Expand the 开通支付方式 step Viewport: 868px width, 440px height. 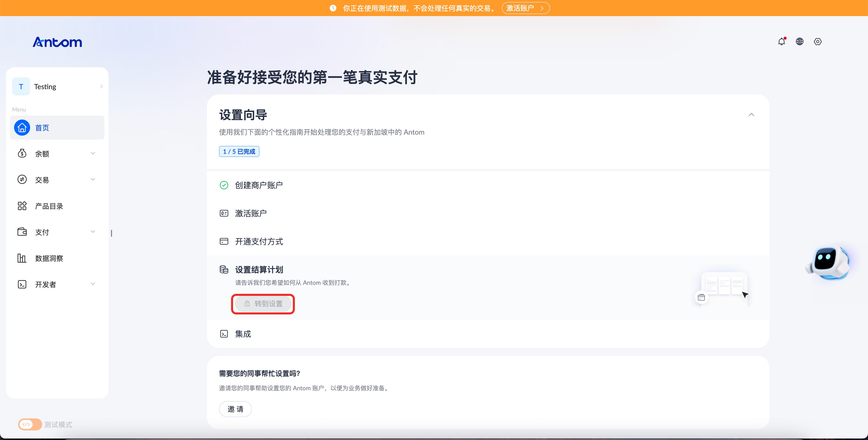pos(488,241)
